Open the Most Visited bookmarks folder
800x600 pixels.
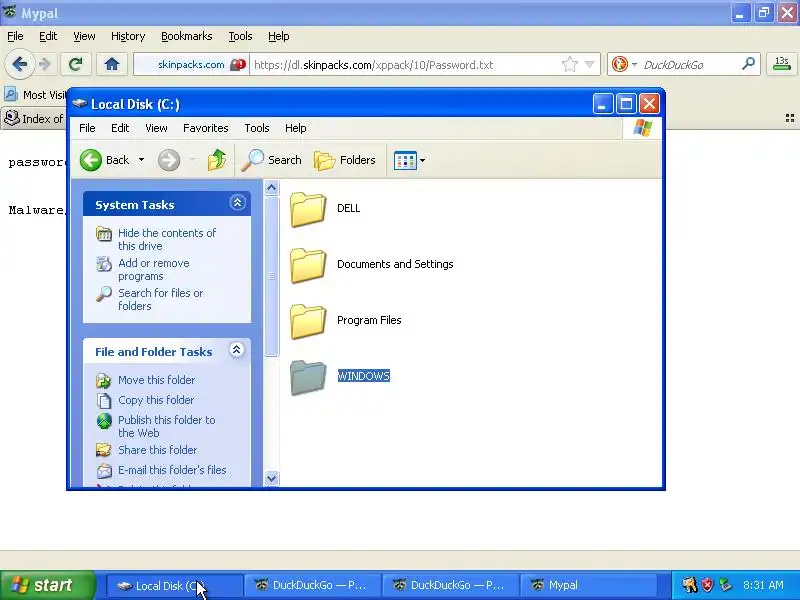point(36,95)
